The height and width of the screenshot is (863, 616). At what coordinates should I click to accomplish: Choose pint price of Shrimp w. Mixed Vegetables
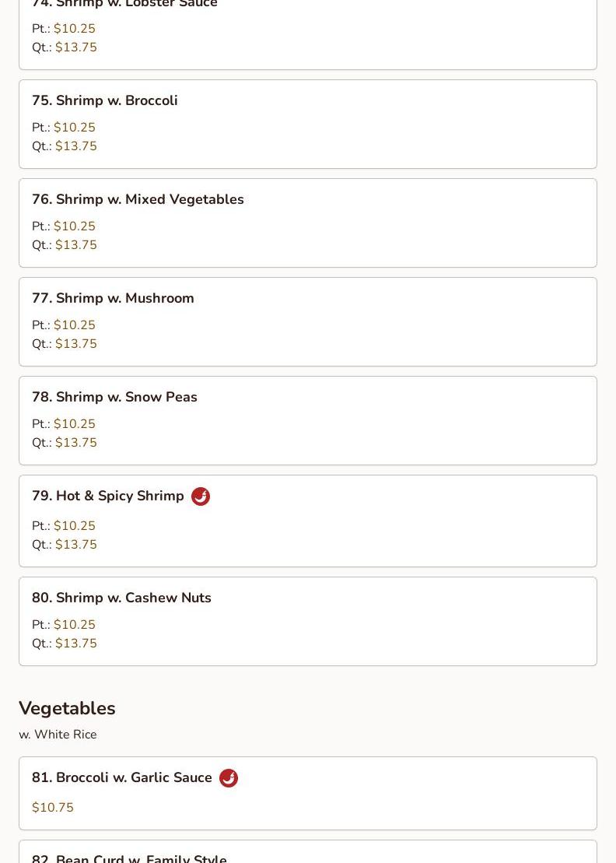pos(75,226)
